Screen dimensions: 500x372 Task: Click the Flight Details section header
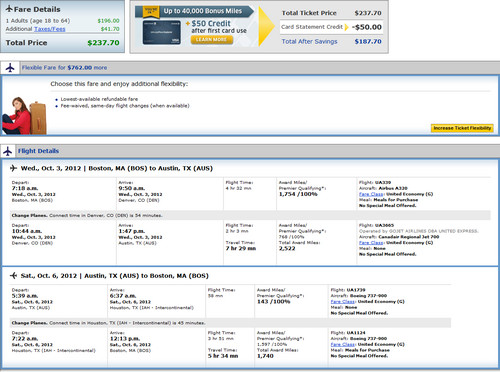(38, 151)
